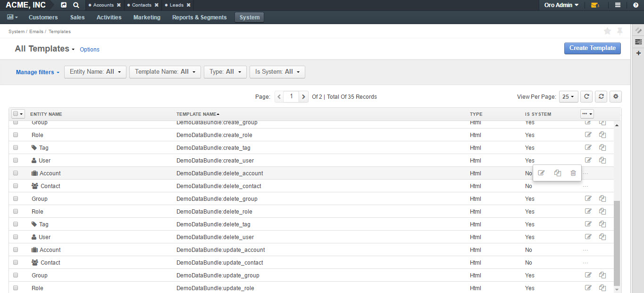Image resolution: width=644 pixels, height=293 pixels.
Task: Expand the Is System filter dropdown
Action: tap(277, 72)
